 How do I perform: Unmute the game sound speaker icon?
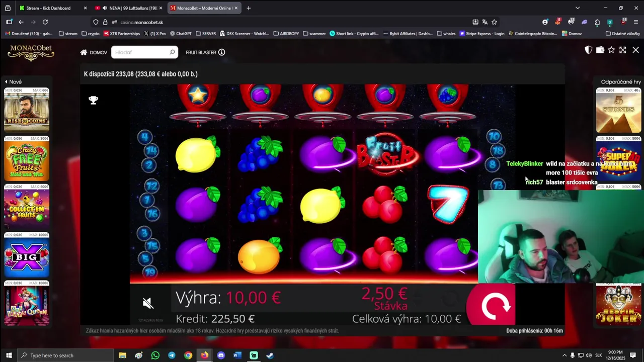coord(147,303)
